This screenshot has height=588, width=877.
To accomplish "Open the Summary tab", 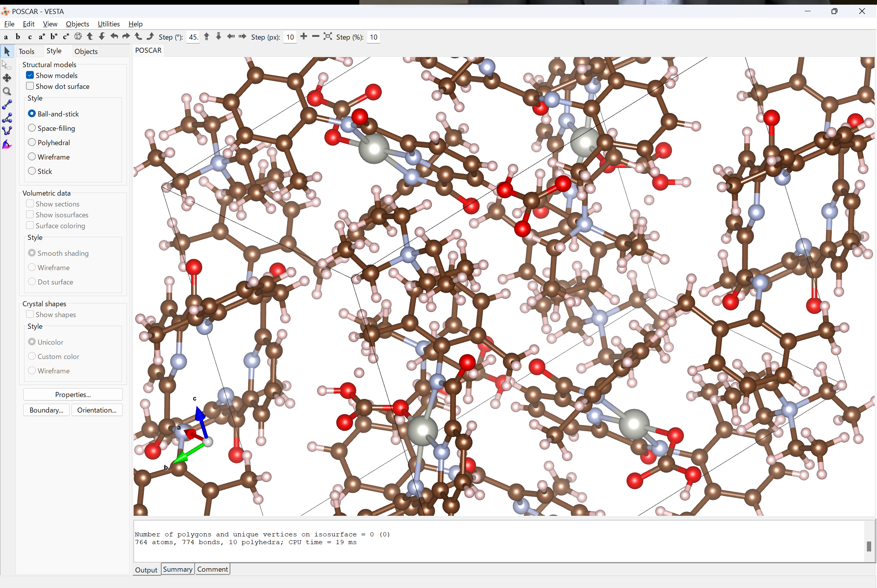I will tap(177, 569).
